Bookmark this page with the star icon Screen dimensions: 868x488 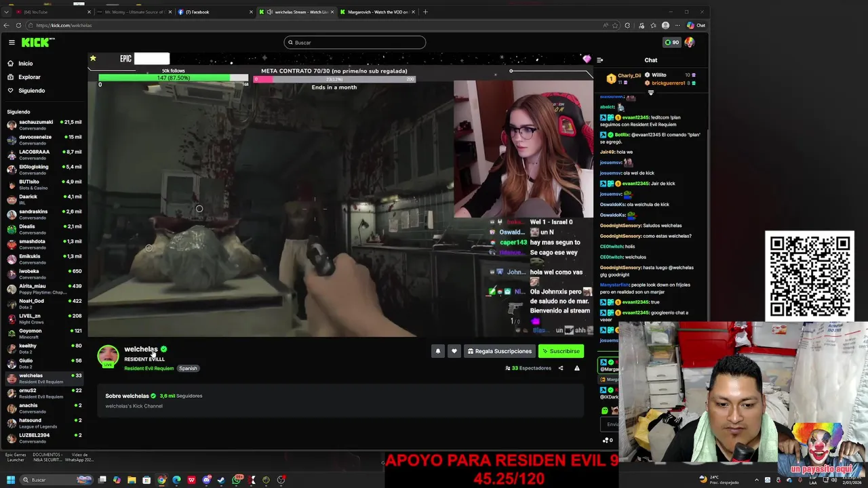(x=614, y=25)
